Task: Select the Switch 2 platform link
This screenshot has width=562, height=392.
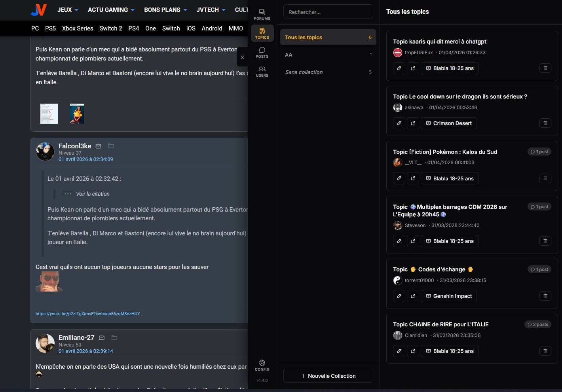Action: click(x=111, y=28)
